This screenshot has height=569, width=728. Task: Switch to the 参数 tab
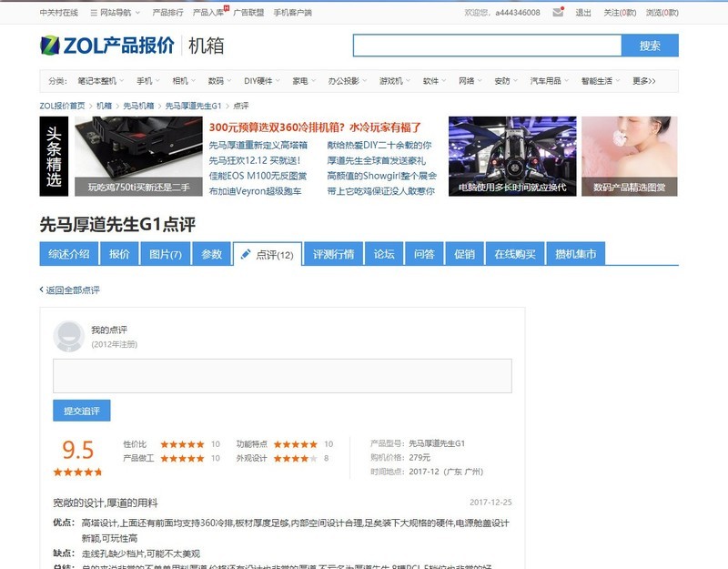(212, 254)
